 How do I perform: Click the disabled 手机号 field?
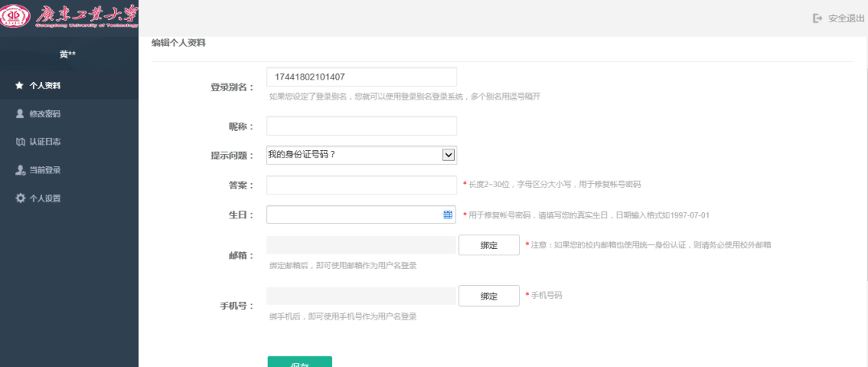pyautogui.click(x=361, y=296)
